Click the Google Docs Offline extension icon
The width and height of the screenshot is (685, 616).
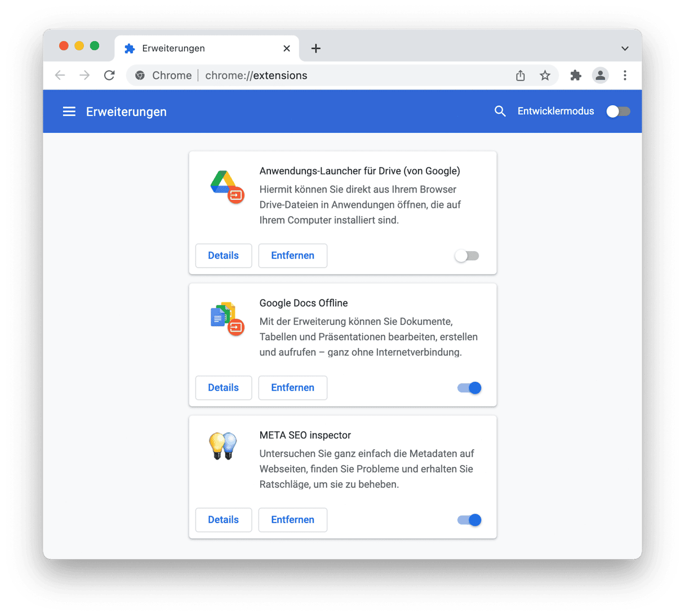tap(226, 318)
